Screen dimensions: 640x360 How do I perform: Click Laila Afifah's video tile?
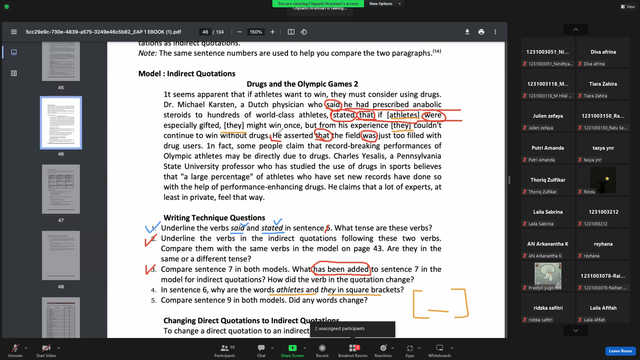[x=603, y=308]
